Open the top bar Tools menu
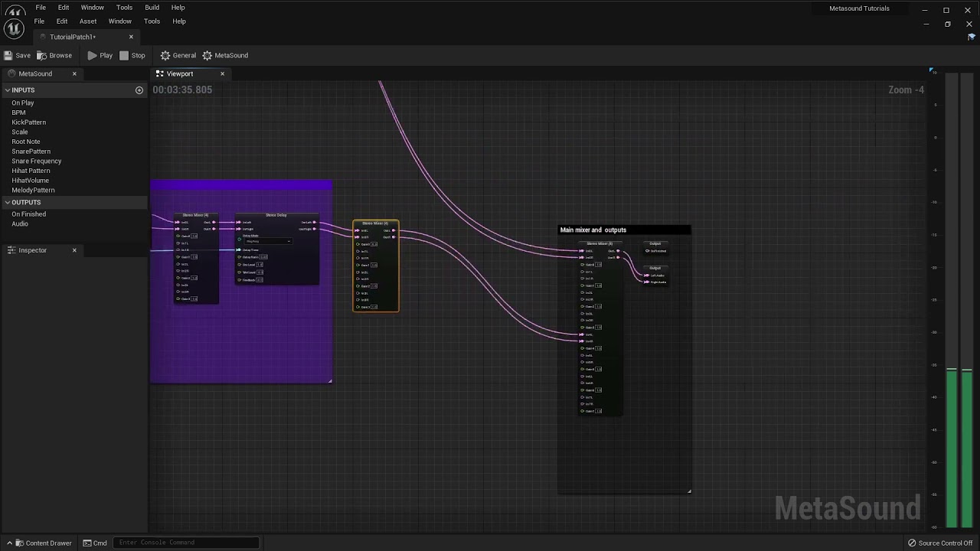This screenshot has height=551, width=980. tap(124, 8)
